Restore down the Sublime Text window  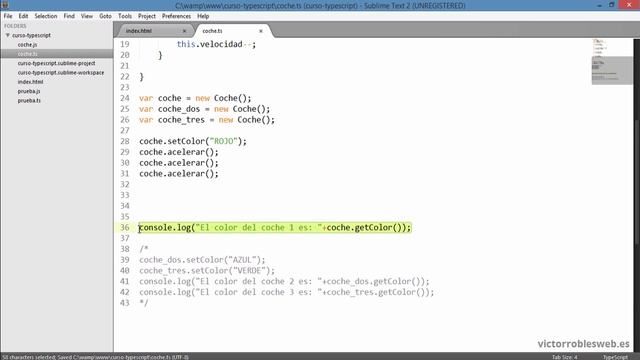[611, 5]
